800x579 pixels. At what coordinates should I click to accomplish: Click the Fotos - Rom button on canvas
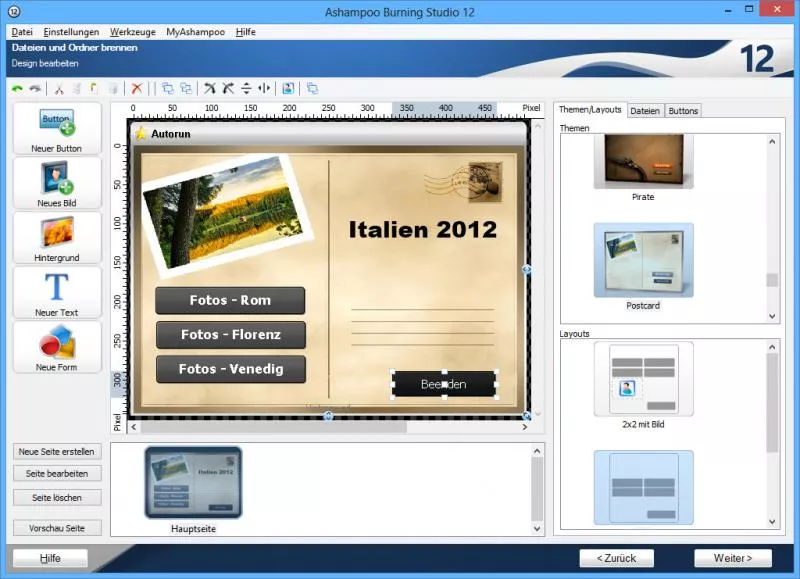point(230,300)
